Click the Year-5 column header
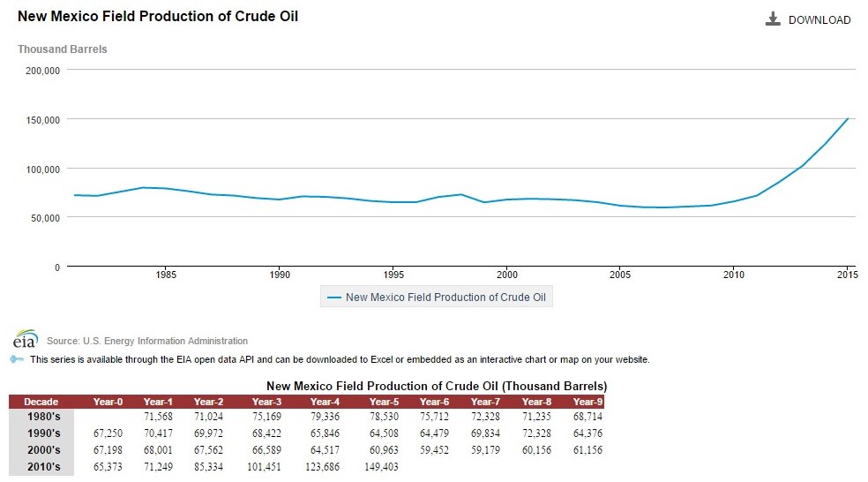This screenshot has height=482, width=868. tap(384, 402)
